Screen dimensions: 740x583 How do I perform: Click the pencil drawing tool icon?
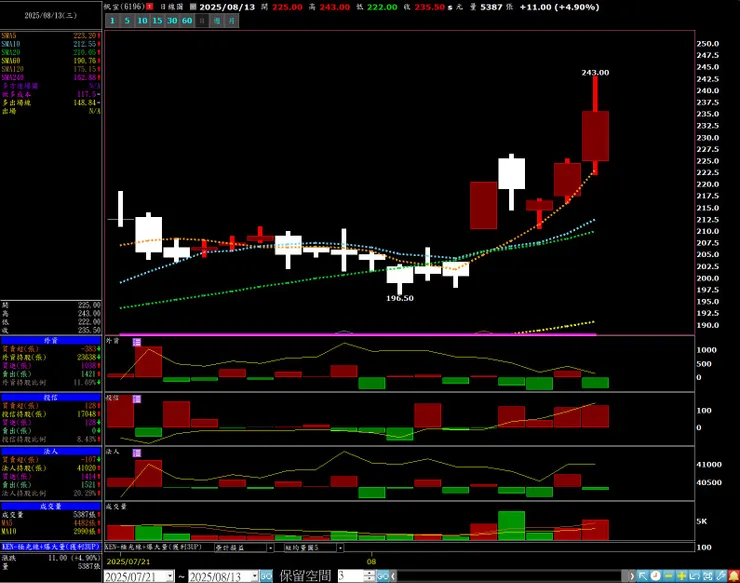tap(720, 576)
